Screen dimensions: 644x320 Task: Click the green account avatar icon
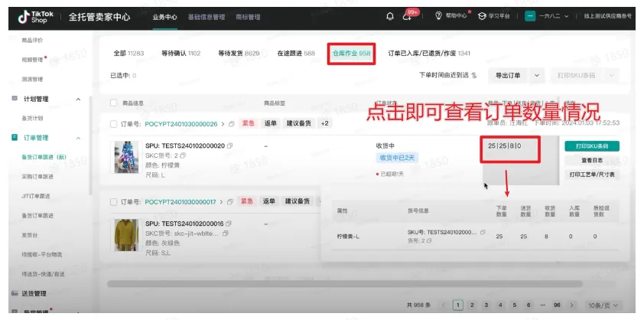tap(530, 16)
